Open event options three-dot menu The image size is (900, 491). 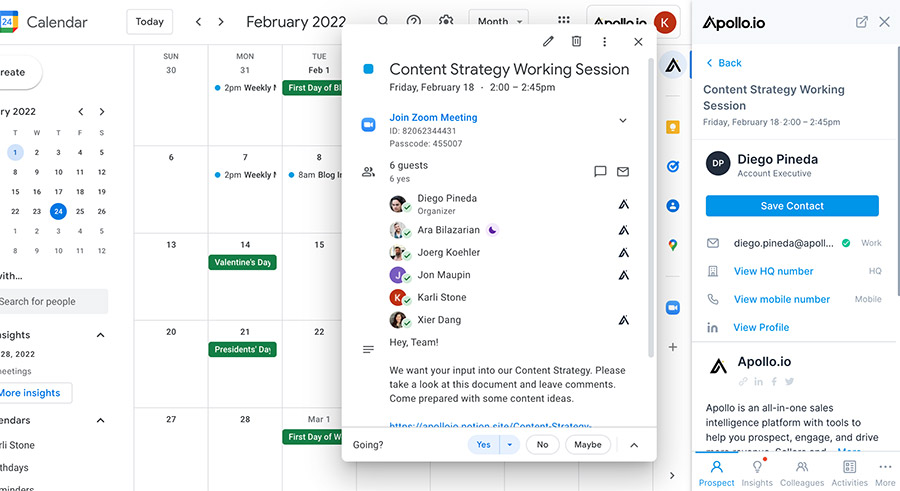pyautogui.click(x=604, y=41)
